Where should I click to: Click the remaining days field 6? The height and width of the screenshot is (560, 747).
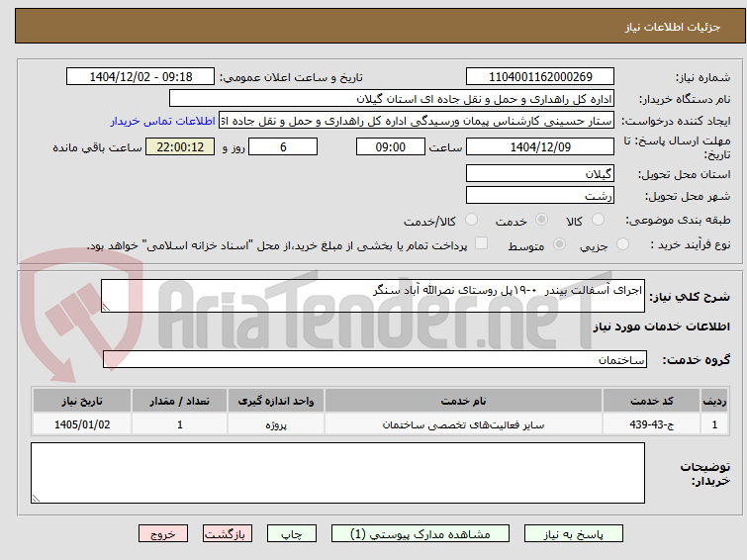coord(283,146)
